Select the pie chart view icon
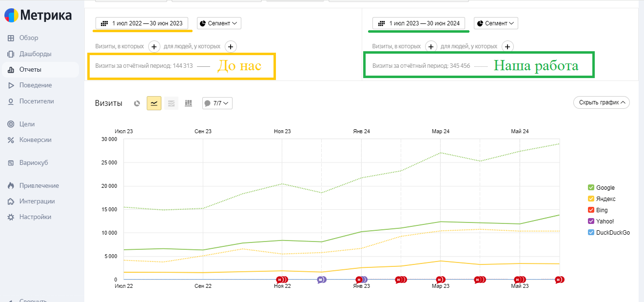Image resolution: width=644 pixels, height=302 pixels. 137,103
